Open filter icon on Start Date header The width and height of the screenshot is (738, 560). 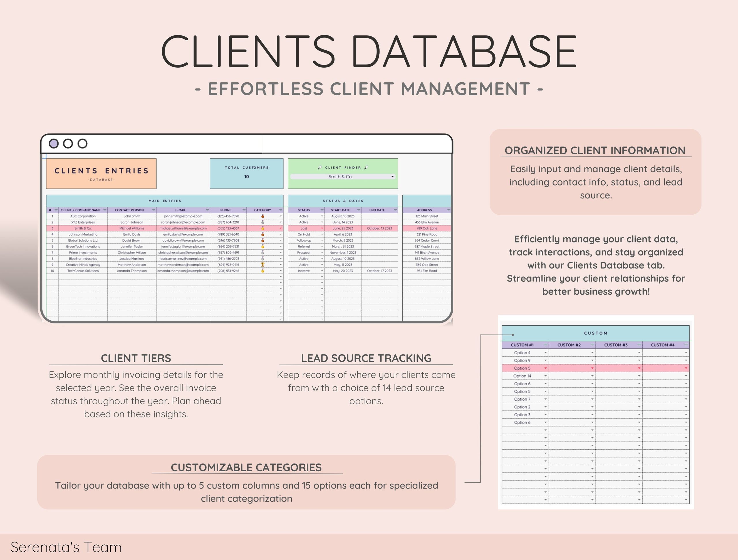(x=359, y=210)
